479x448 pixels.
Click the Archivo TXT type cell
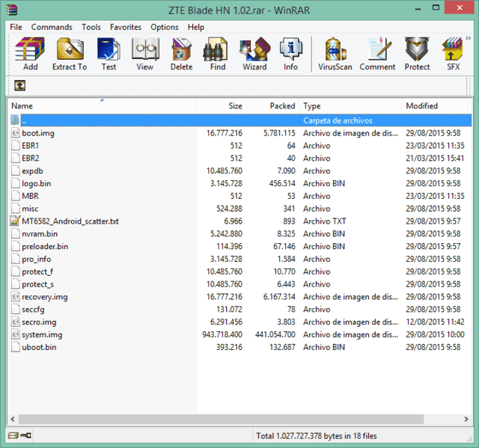tap(324, 221)
